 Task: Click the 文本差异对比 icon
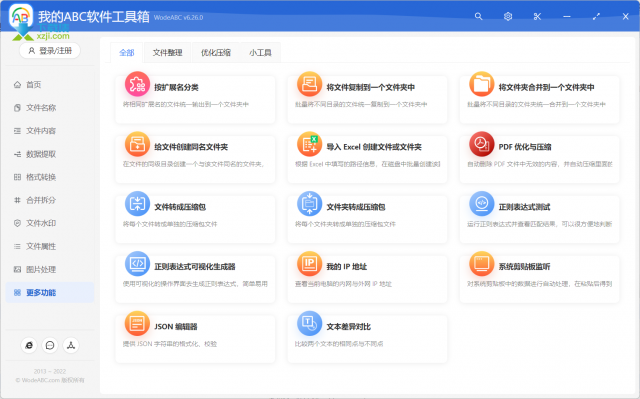coord(309,324)
